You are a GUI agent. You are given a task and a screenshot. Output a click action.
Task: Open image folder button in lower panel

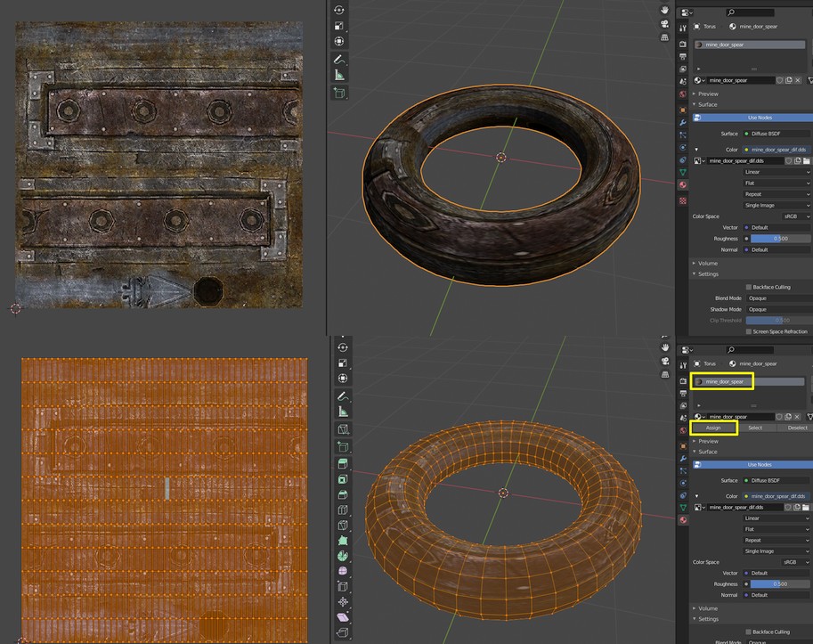click(805, 507)
